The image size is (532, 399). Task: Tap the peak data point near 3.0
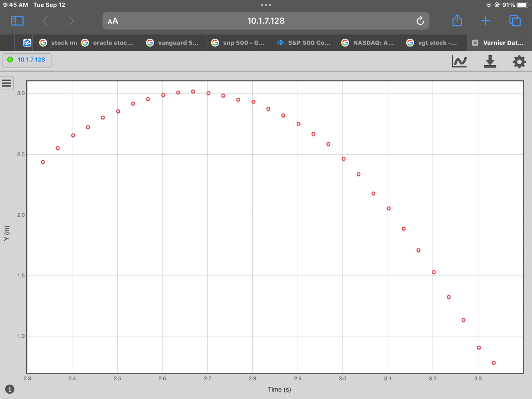[x=193, y=91]
